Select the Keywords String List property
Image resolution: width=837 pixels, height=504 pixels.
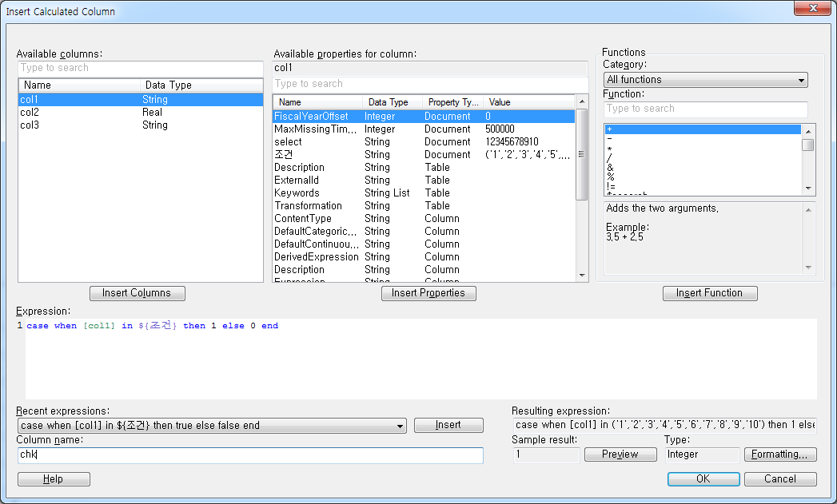tap(424, 193)
